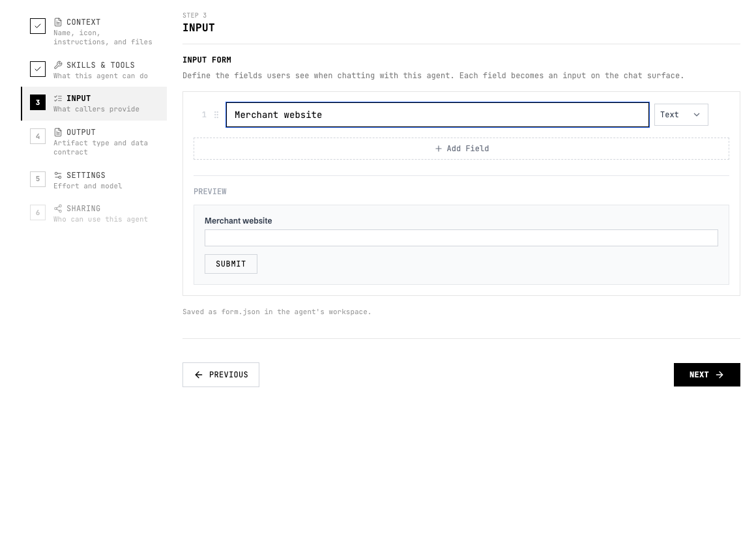756x554 pixels.
Task: Click the PREVIEW section label
Action: tap(211, 192)
